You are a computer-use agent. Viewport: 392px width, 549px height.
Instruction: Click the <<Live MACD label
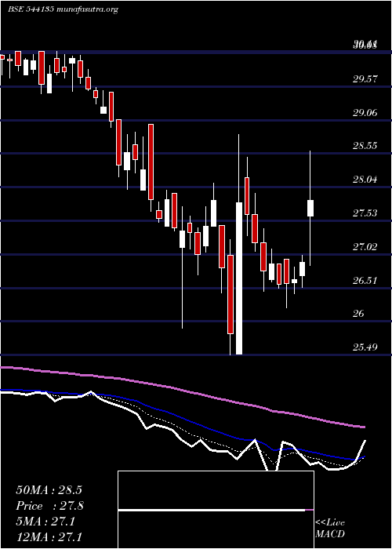pyautogui.click(x=330, y=528)
